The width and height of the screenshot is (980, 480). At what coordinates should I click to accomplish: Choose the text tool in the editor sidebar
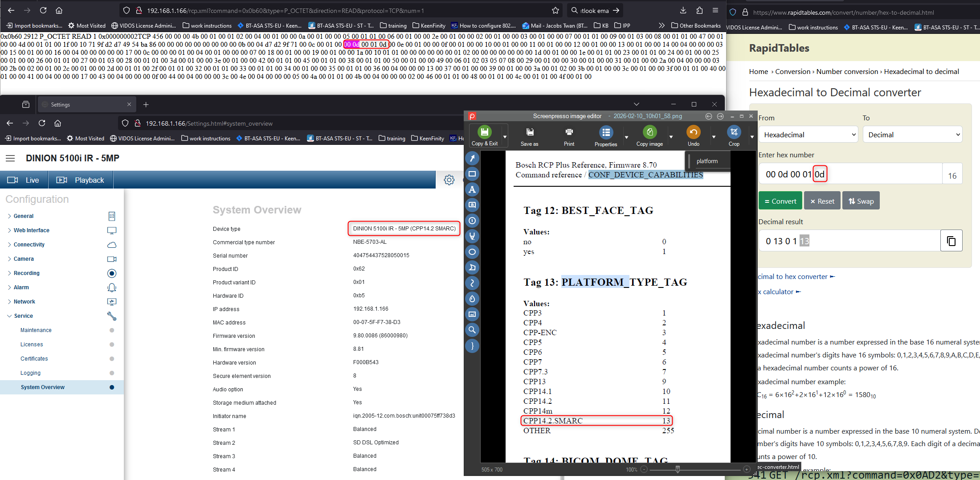click(x=472, y=189)
